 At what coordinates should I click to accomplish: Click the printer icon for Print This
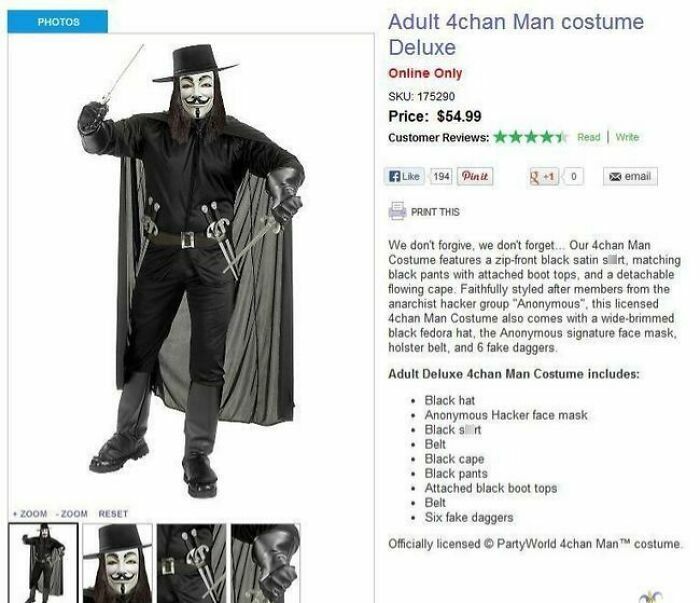396,212
